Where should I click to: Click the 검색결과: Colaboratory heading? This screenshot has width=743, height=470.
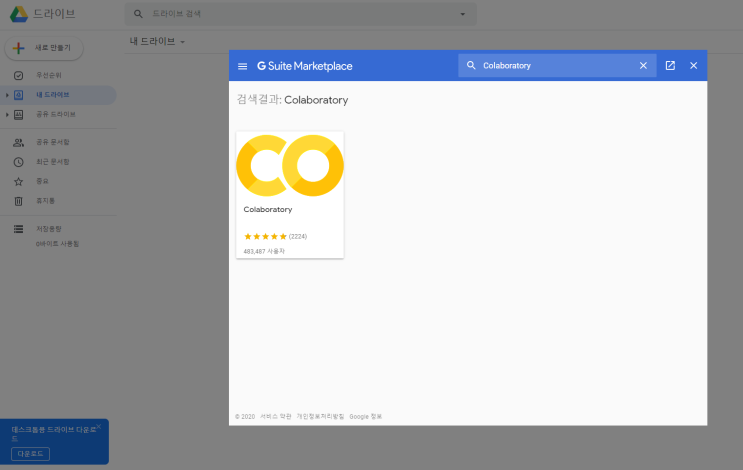[292, 100]
